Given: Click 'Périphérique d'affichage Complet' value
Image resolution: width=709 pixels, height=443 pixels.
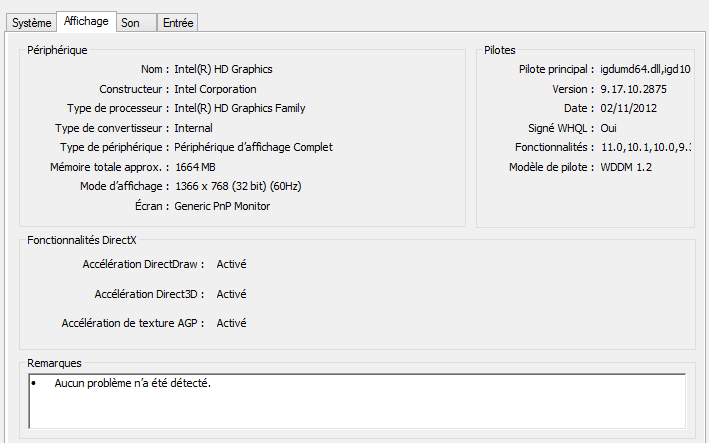Looking at the screenshot, I should point(253,147).
